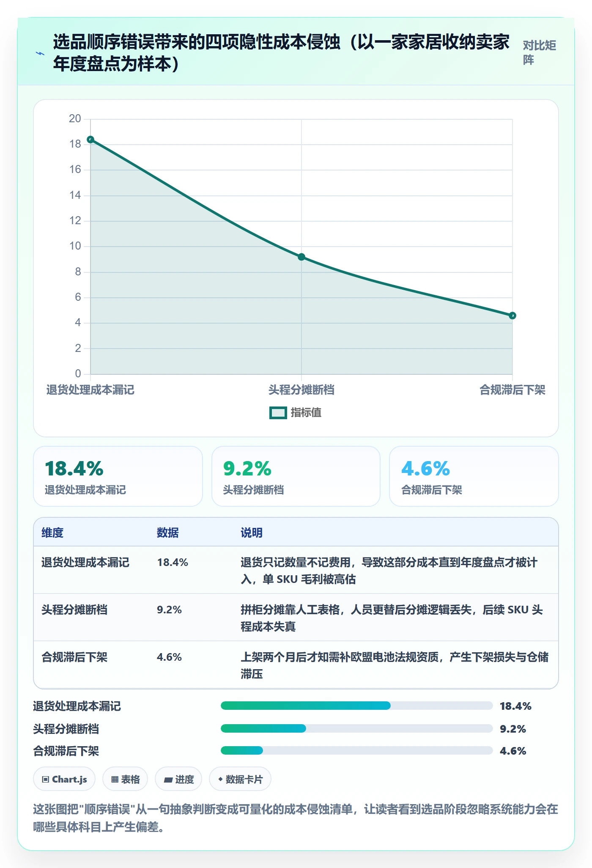Viewport: 592px width, 868px height.
Task: Click the 9.2% value in the table
Action: click(169, 610)
